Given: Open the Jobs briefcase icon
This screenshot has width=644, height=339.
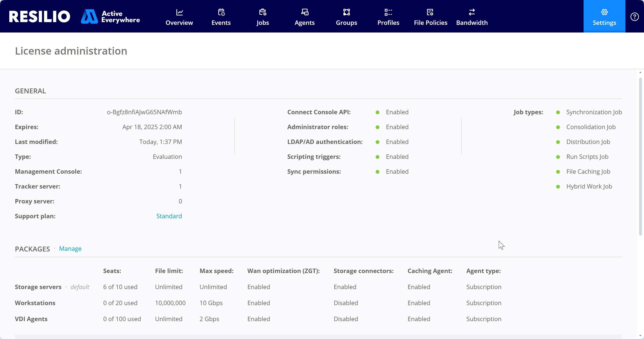Looking at the screenshot, I should (263, 12).
